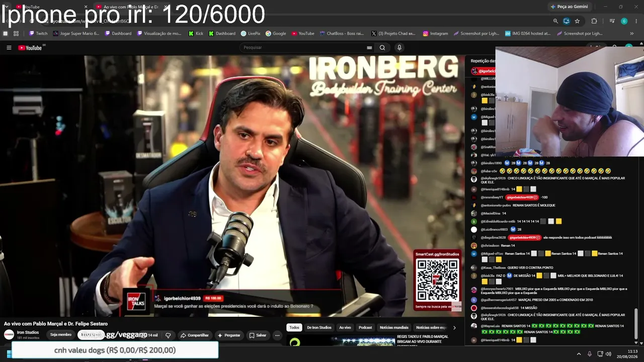Open the Iron Studios channel name link

[28, 332]
